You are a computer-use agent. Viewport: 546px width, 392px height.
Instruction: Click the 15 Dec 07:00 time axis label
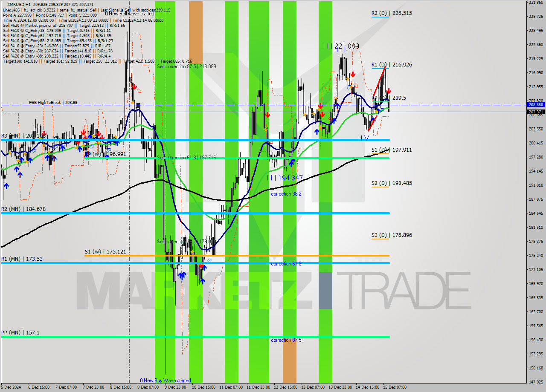(395, 387)
